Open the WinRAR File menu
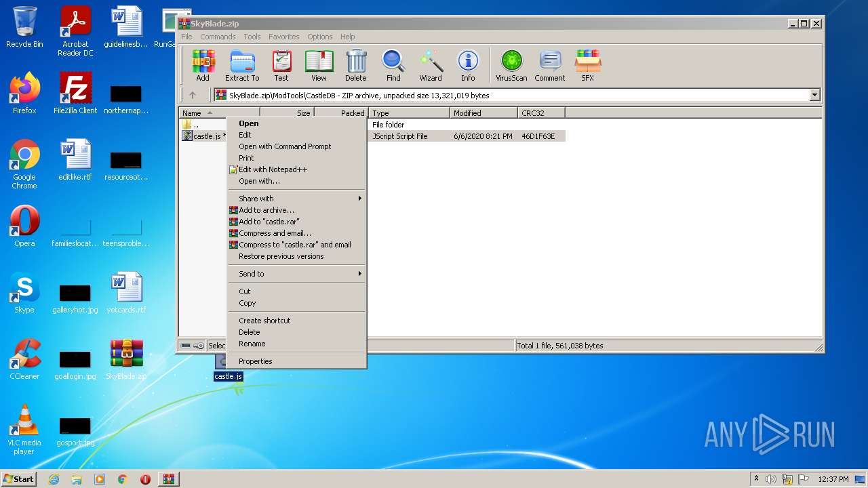Screen dimensions: 868x488 [186, 37]
